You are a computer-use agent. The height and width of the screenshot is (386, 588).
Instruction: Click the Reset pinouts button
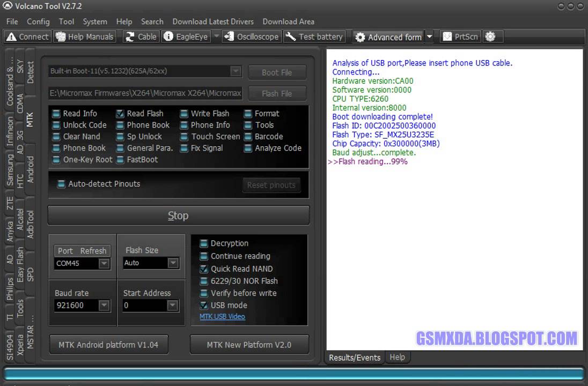coord(271,185)
